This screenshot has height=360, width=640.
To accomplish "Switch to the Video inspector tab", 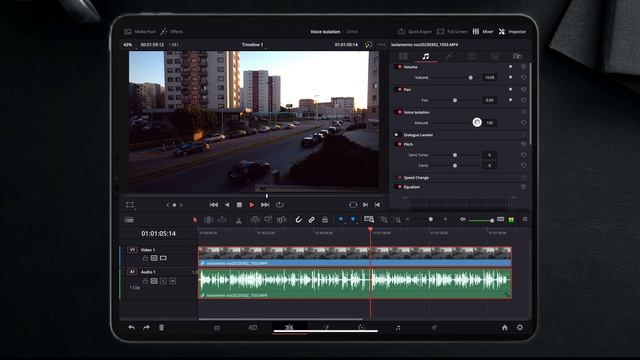I will (x=403, y=56).
